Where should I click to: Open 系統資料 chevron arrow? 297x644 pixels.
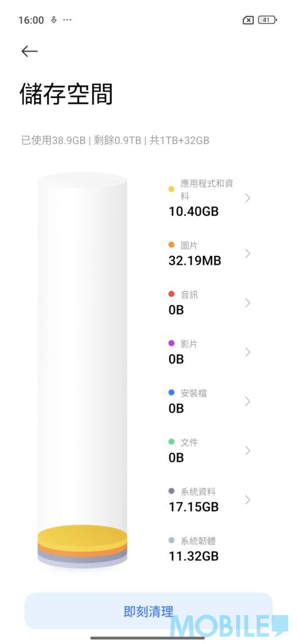click(x=247, y=500)
